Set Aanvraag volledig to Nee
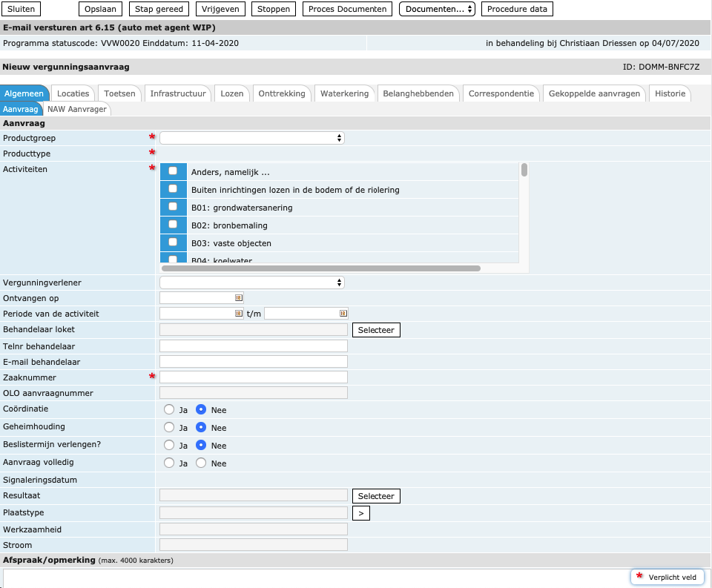This screenshot has width=712, height=588. pyautogui.click(x=200, y=463)
